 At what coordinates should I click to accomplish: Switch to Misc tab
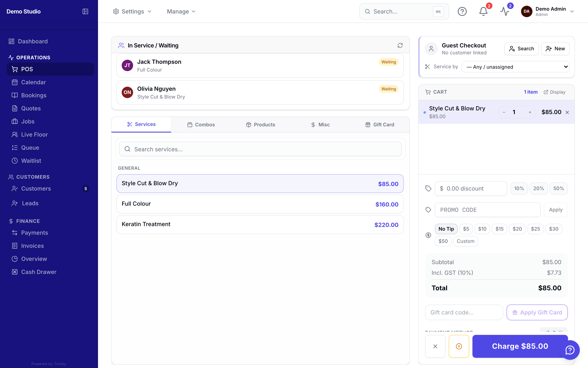(320, 125)
